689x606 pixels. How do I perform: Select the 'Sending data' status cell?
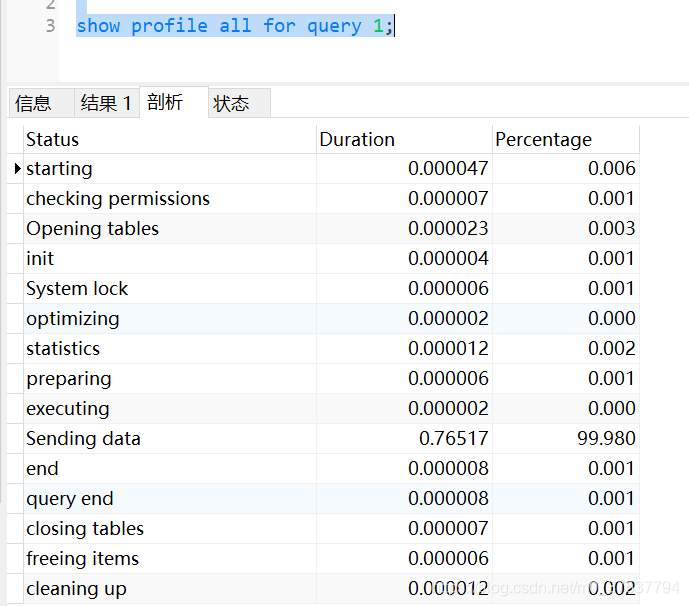(170, 439)
